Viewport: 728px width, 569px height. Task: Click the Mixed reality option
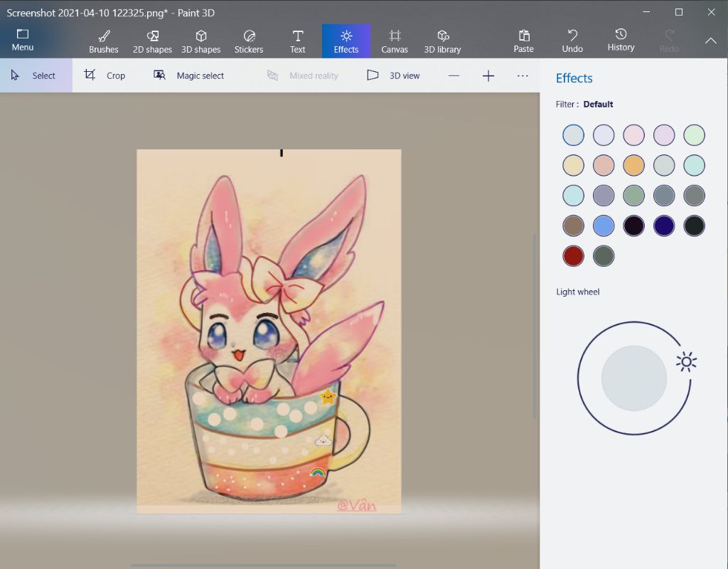[x=302, y=75]
